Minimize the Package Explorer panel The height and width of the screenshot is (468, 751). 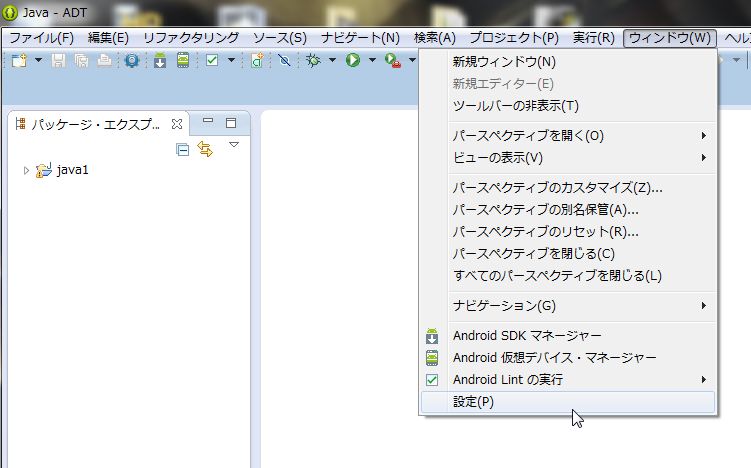coord(208,122)
